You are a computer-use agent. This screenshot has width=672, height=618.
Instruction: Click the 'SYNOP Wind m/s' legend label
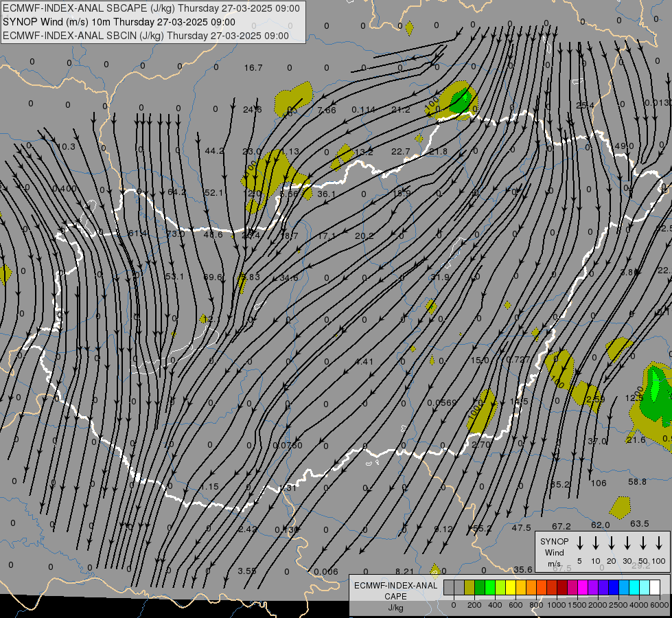click(554, 553)
